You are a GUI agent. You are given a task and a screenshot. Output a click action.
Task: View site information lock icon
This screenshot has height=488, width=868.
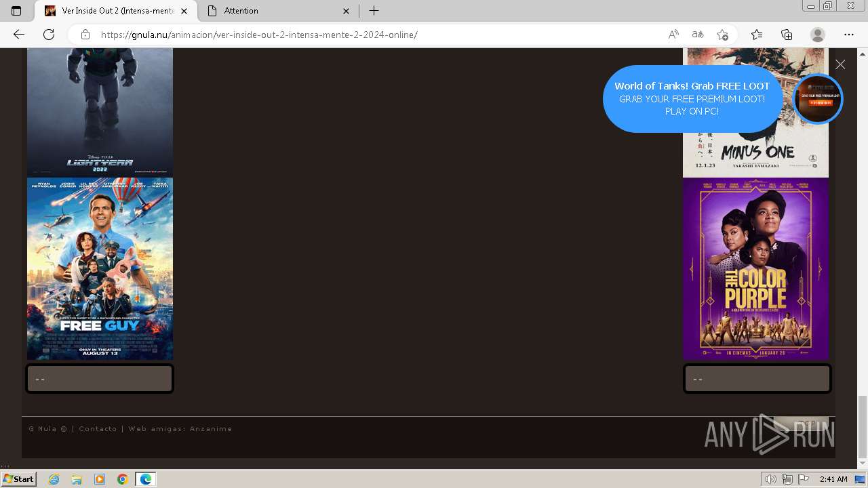85,35
